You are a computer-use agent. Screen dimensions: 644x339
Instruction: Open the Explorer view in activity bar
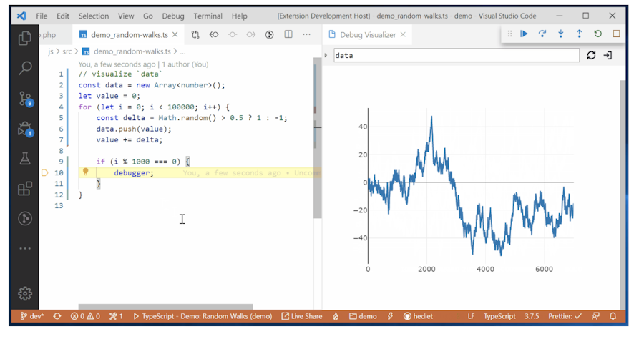click(x=24, y=39)
